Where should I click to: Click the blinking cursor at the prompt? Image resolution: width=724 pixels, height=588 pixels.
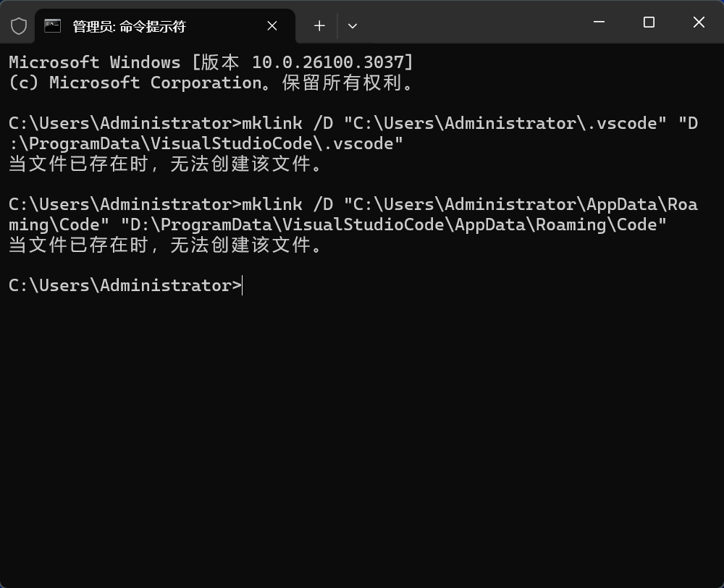click(243, 285)
